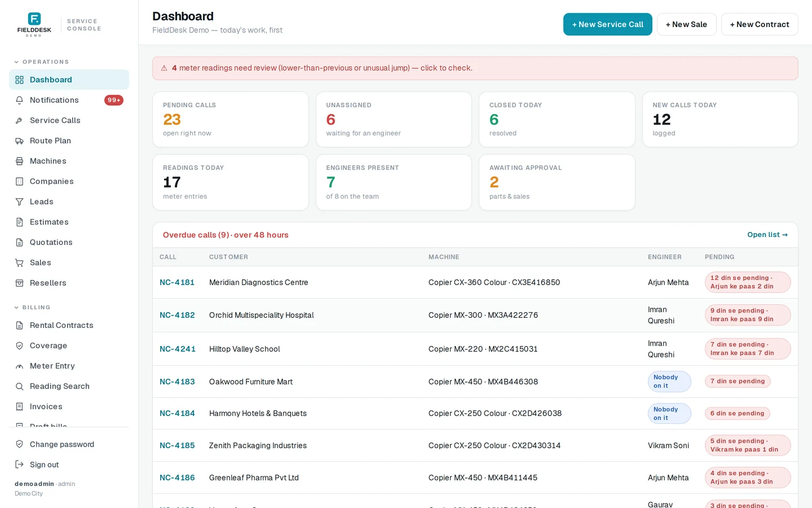Open the Pending Calls stat card
Viewport: 812px width, 508px height.
(x=230, y=120)
